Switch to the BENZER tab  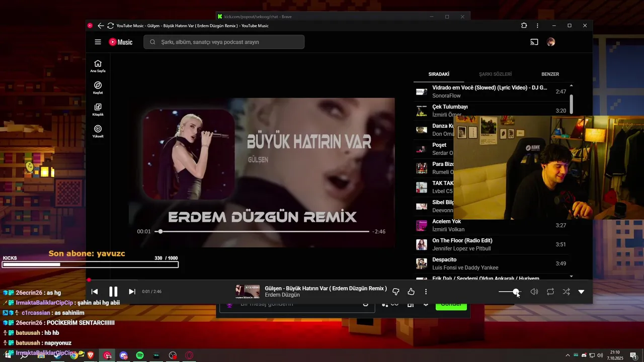click(x=550, y=74)
